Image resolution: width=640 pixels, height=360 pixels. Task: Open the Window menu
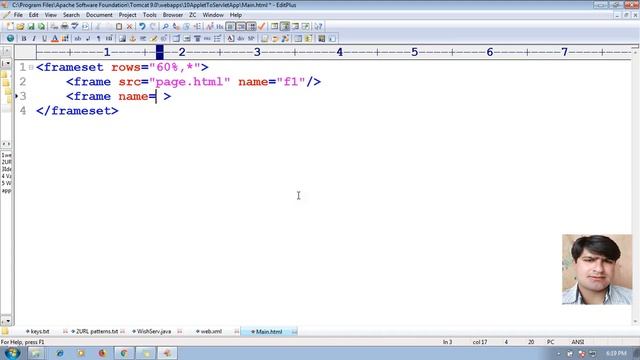[213, 15]
